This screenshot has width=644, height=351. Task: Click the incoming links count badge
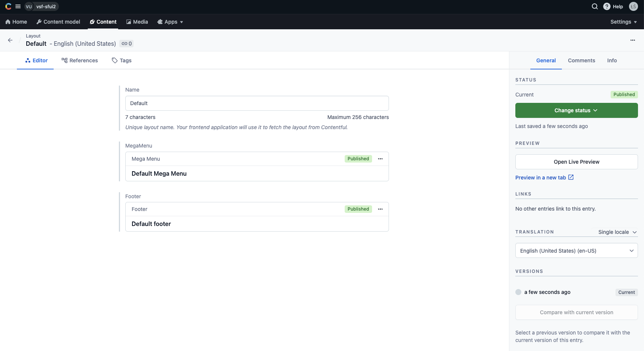[x=127, y=44]
